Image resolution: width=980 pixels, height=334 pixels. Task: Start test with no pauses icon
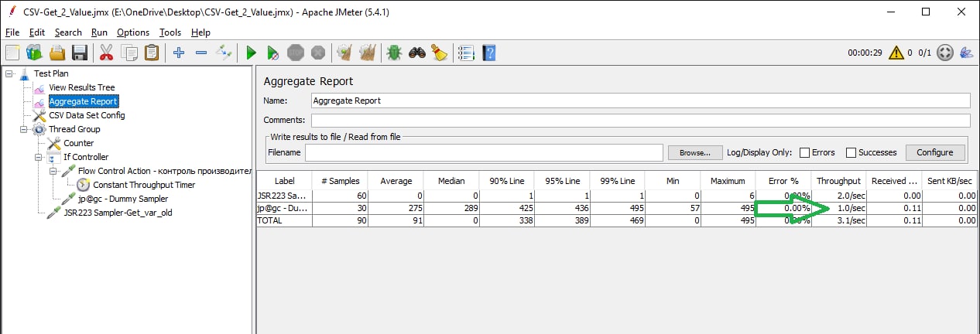272,53
